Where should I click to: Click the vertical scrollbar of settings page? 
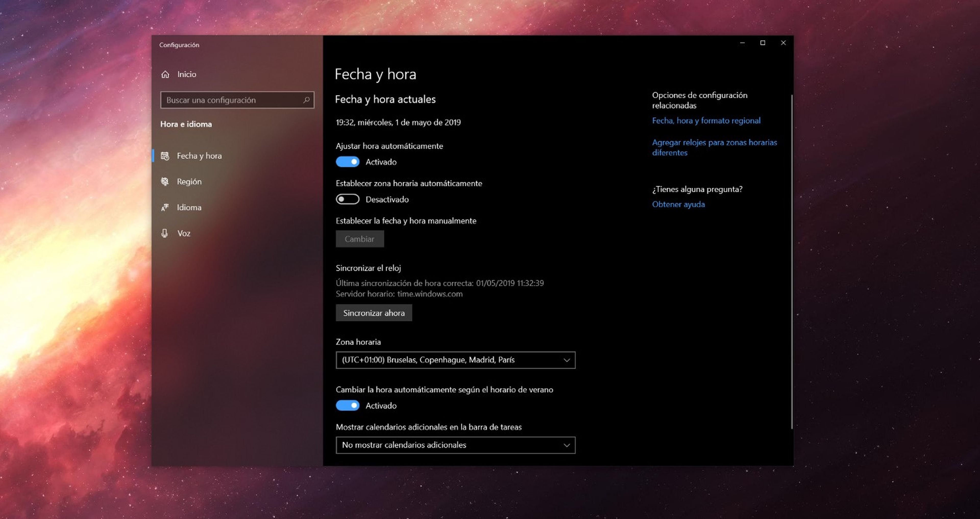tap(792, 262)
